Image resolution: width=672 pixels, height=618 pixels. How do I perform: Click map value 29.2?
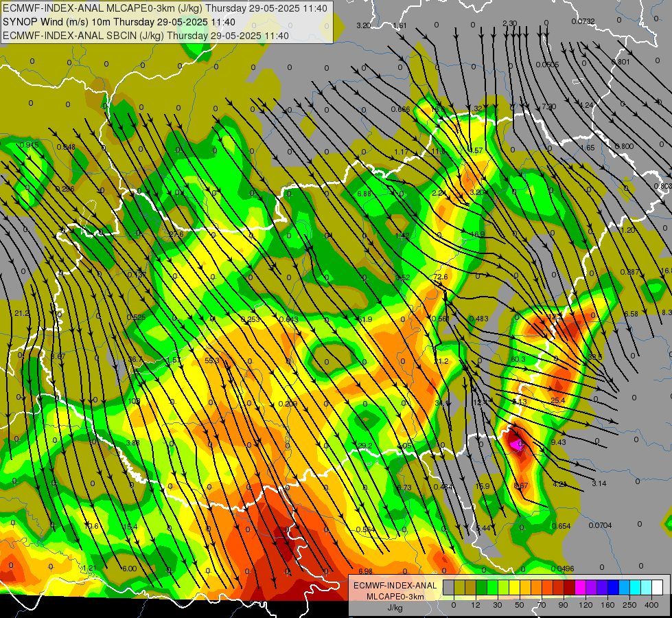tap(364, 446)
